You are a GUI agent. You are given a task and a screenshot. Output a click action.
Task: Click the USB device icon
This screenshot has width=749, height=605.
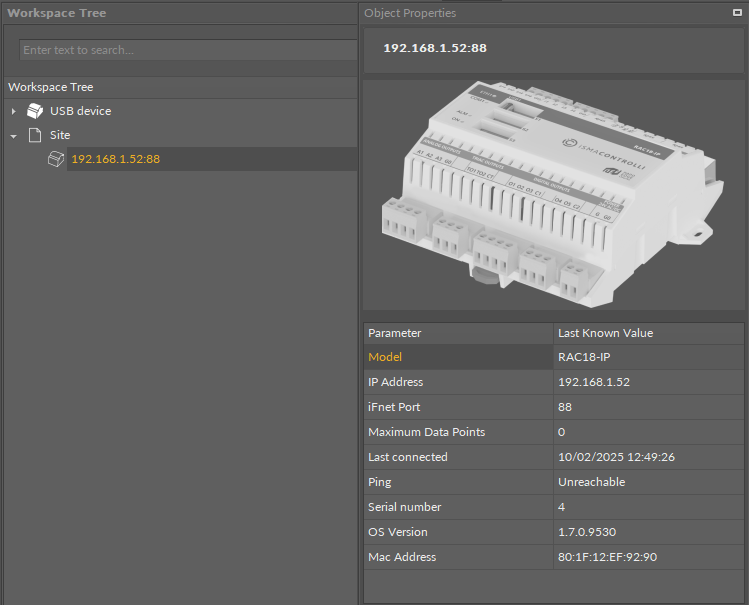coord(34,111)
